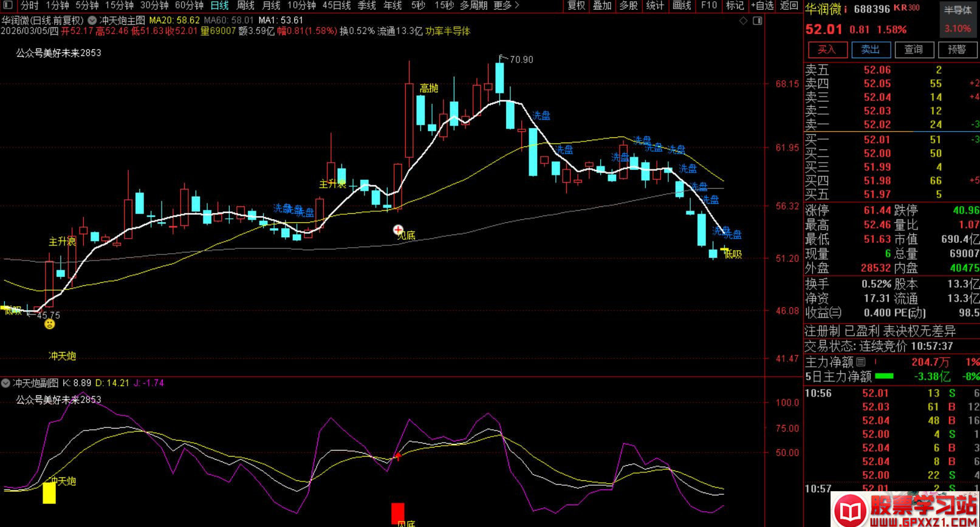Toggle 复权 price adjustment in toolbar
Image resolution: width=980 pixels, height=527 pixels.
(x=575, y=5)
